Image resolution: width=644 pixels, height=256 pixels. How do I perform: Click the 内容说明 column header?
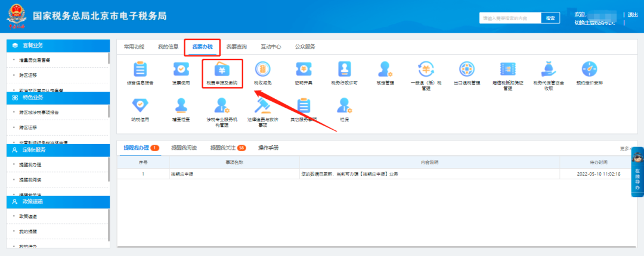point(429,163)
